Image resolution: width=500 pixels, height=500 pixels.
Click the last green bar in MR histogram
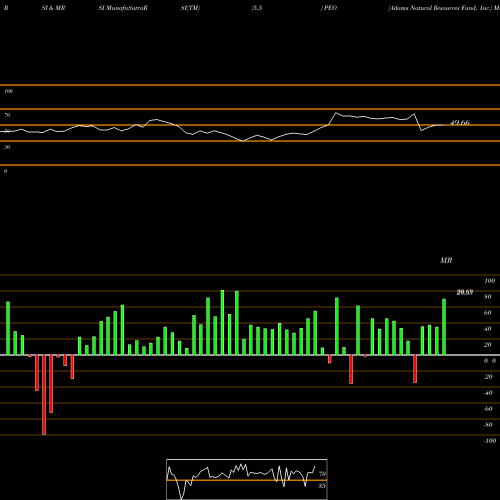pyautogui.click(x=444, y=327)
